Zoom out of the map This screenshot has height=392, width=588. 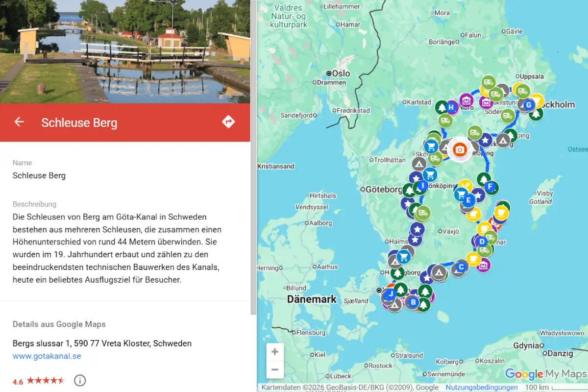[x=275, y=369]
